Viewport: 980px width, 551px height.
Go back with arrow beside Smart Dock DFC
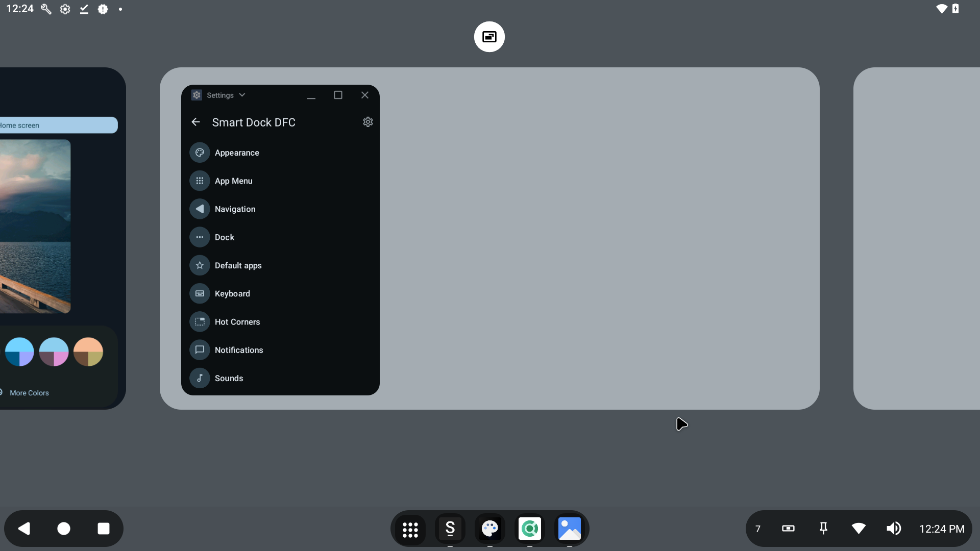coord(195,122)
